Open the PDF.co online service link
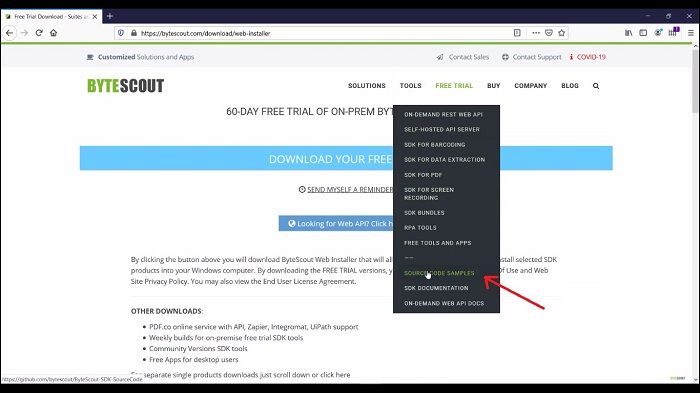 [254, 326]
